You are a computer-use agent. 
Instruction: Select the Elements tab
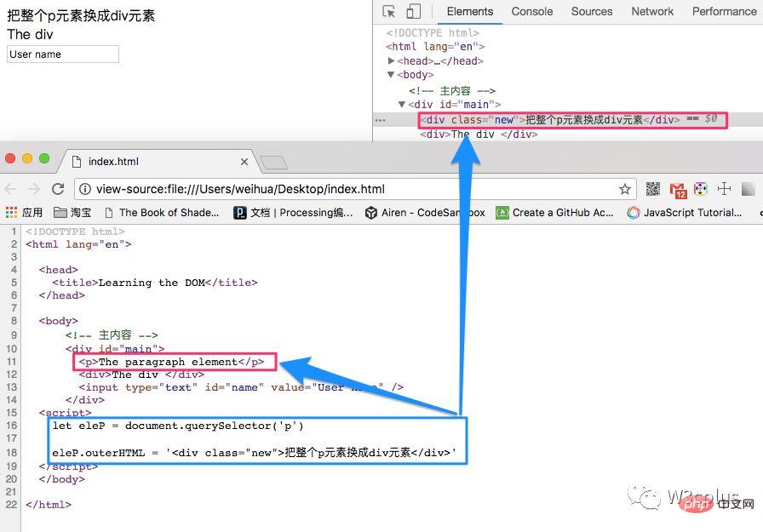point(469,11)
